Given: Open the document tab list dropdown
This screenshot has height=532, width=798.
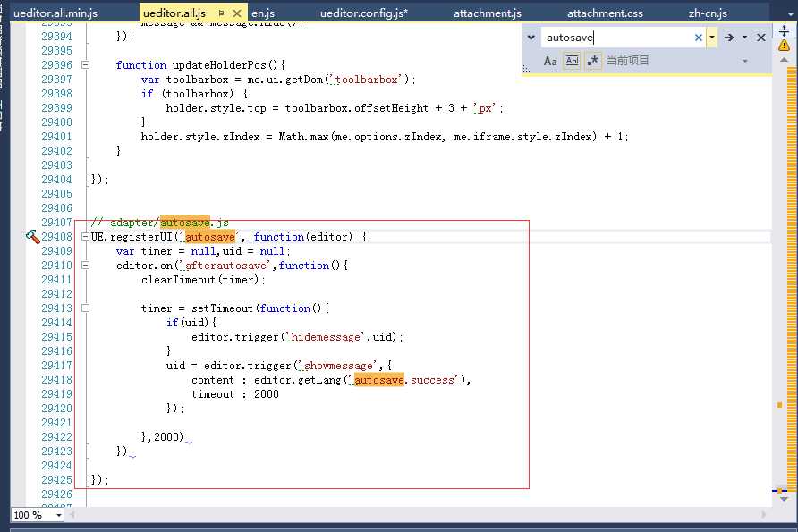Looking at the screenshot, I should [790, 13].
